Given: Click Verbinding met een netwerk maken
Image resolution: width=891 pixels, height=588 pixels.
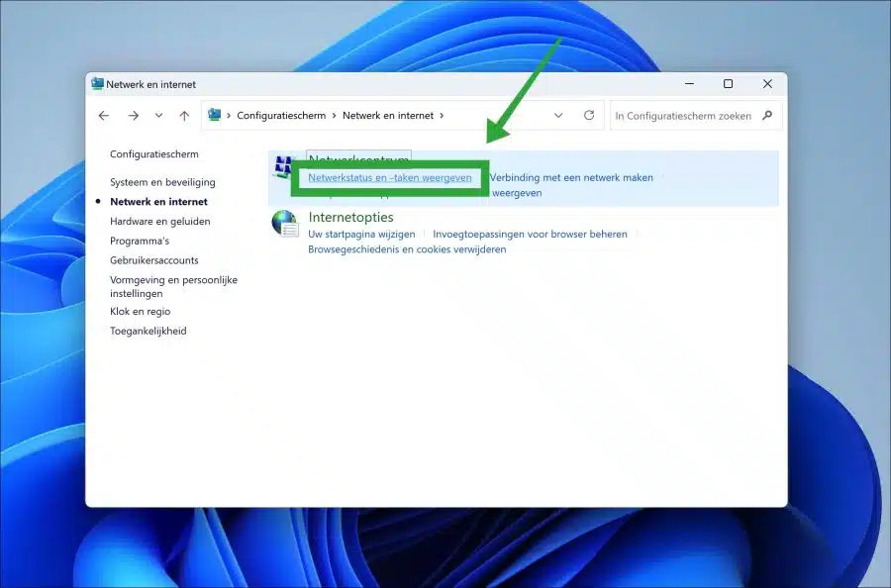Looking at the screenshot, I should pyautogui.click(x=571, y=178).
